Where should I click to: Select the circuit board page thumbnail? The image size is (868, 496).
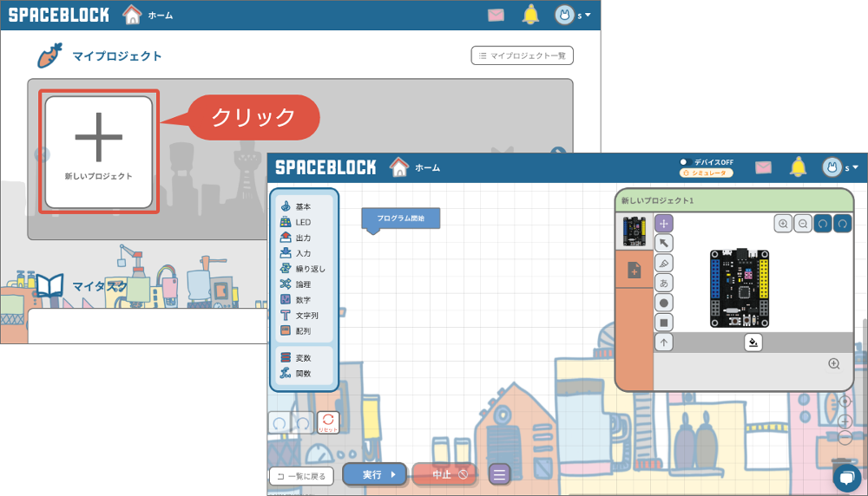tap(635, 232)
